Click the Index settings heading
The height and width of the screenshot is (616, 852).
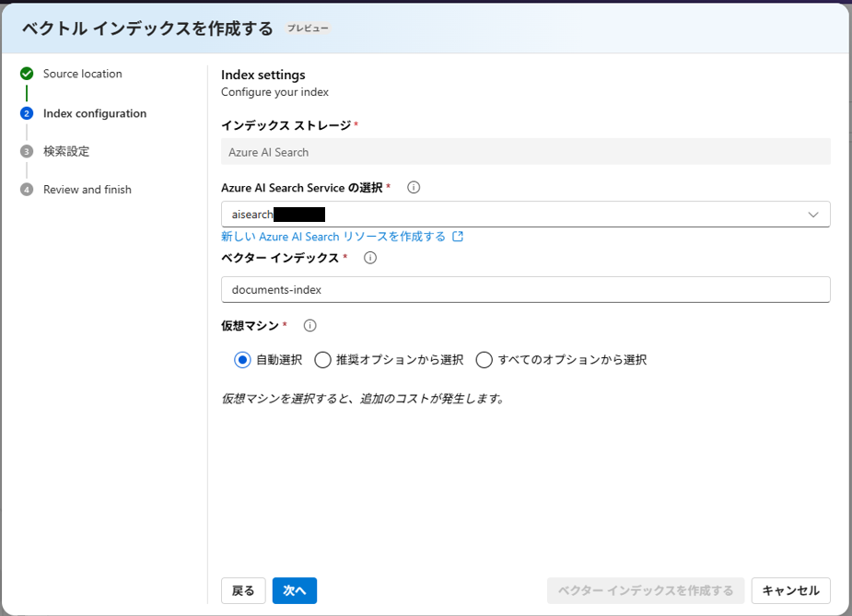[x=263, y=75]
